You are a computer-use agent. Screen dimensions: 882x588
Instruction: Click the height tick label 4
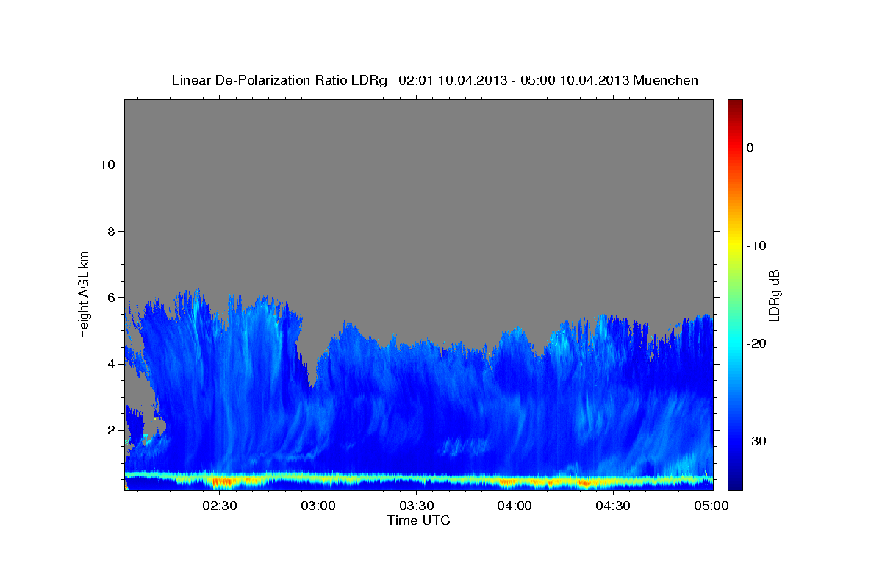tap(110, 364)
